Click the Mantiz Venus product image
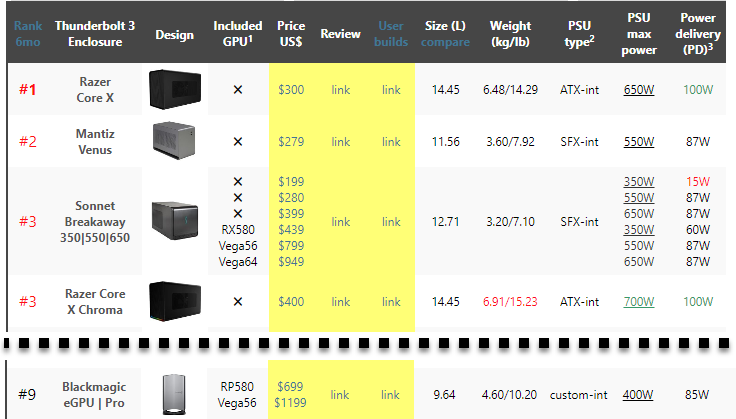 point(174,140)
